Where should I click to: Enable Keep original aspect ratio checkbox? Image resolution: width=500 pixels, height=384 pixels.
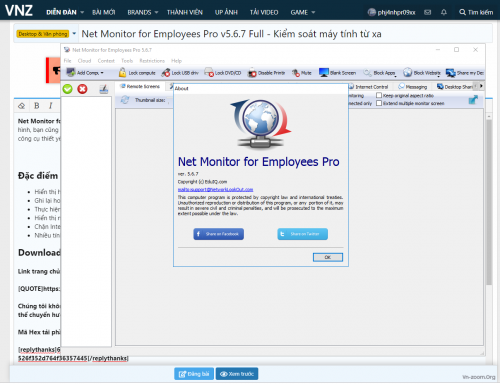point(379,95)
